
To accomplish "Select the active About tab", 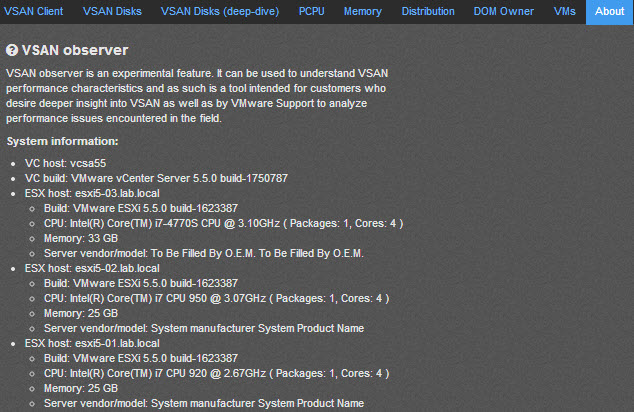I will [x=610, y=12].
